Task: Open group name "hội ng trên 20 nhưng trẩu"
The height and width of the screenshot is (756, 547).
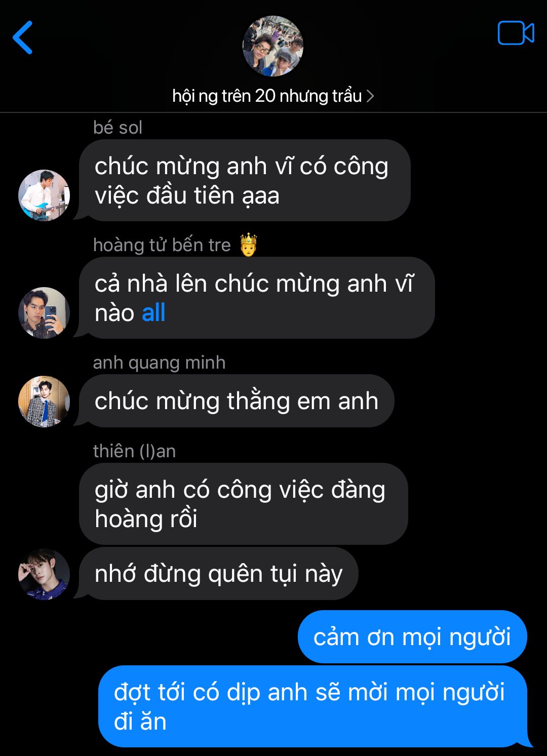Action: 267,96
